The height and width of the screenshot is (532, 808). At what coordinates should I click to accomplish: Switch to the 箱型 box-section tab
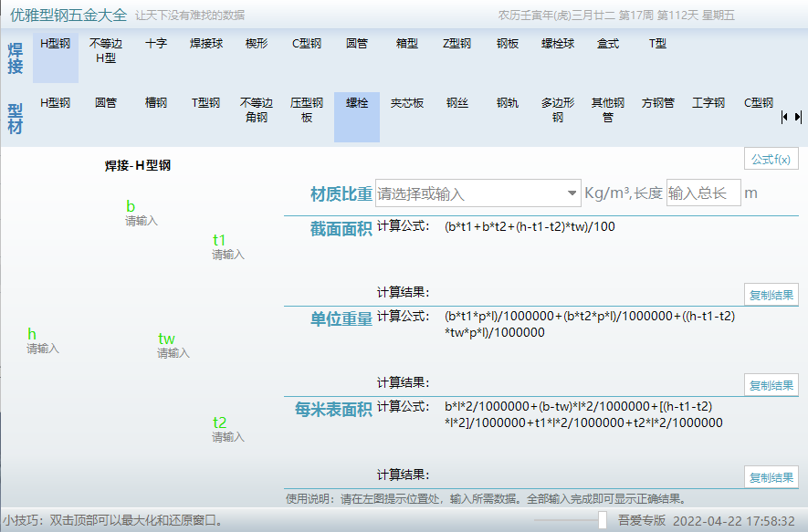click(x=405, y=42)
